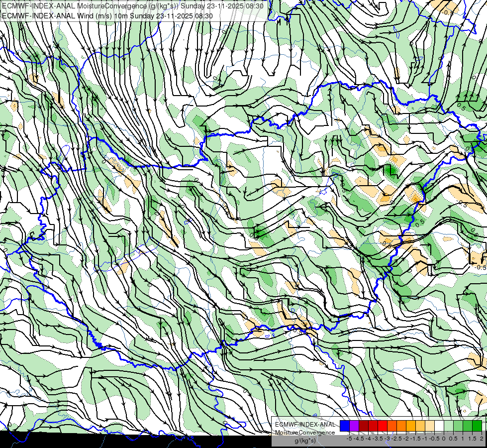Click the white legend swatch before 0
The image size is (487, 448).
tap(439, 426)
